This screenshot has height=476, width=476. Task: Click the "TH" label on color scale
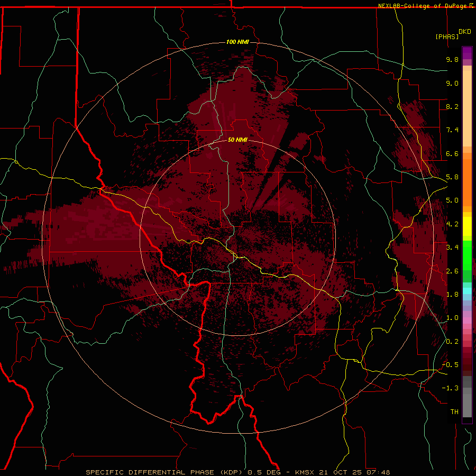click(454, 412)
